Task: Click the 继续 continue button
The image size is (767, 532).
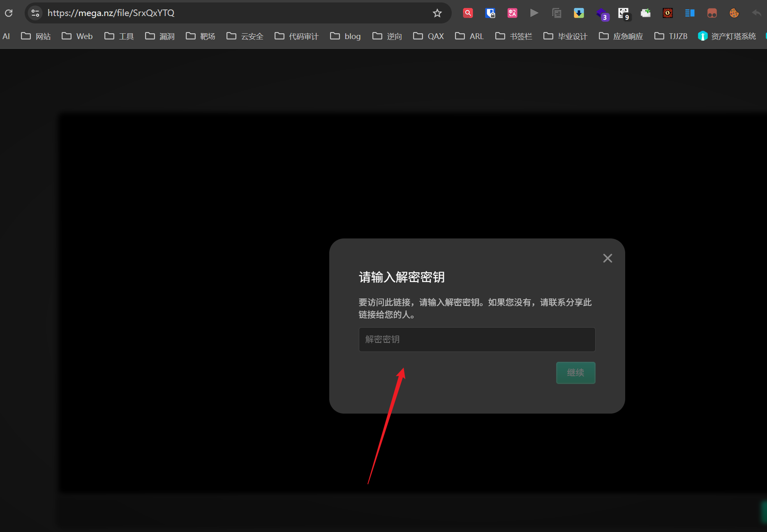Action: (575, 372)
